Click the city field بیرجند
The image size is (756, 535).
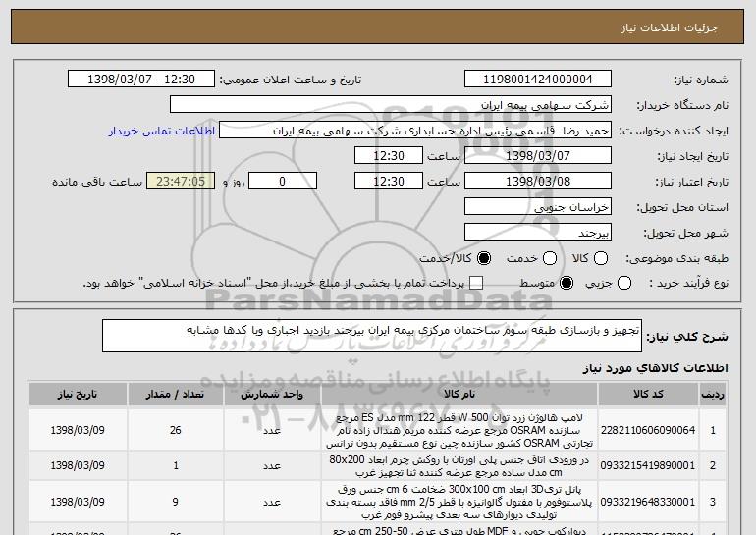[538, 233]
